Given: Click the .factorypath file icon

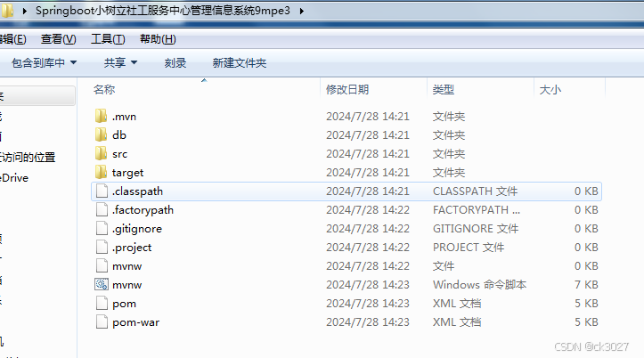Looking at the screenshot, I should point(102,210).
